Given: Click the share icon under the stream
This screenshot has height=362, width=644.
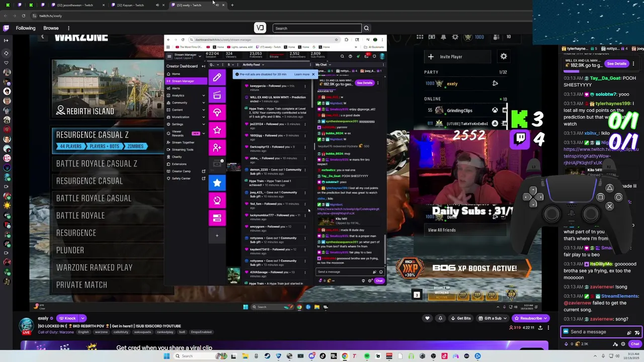Looking at the screenshot, I should [x=540, y=328].
